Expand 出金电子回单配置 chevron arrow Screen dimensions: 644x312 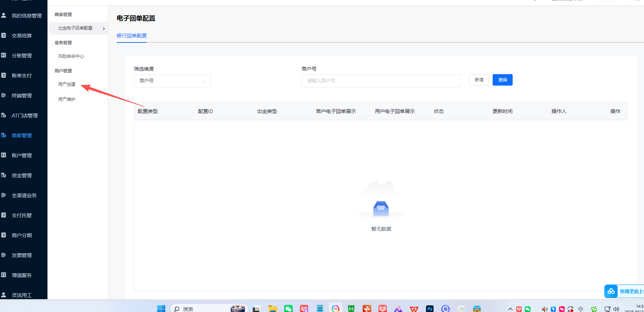104,29
